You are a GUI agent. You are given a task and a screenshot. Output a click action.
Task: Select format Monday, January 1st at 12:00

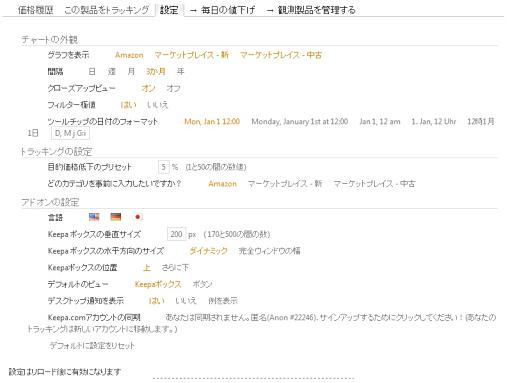tap(300, 122)
